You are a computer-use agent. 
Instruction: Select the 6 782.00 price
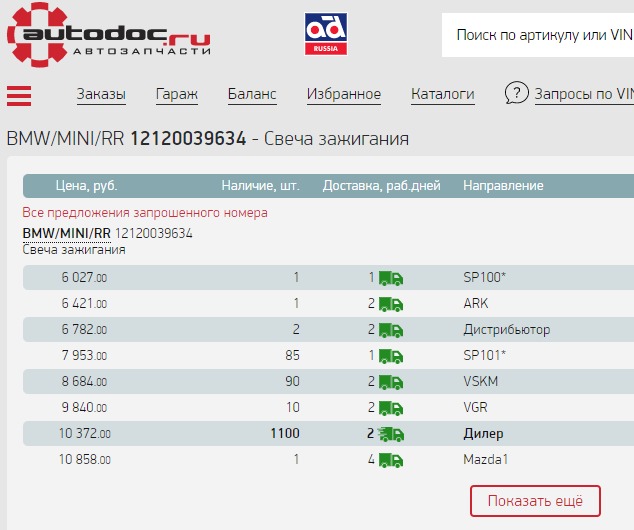(84, 329)
